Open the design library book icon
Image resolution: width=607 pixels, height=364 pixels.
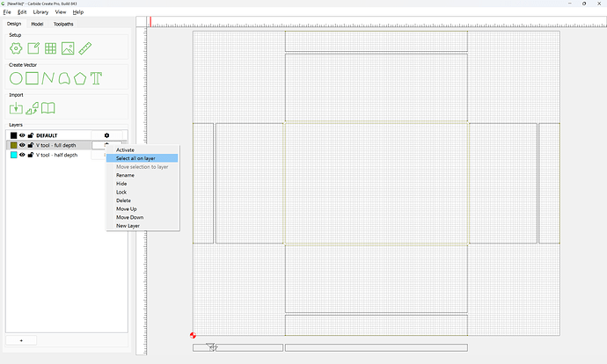48,108
